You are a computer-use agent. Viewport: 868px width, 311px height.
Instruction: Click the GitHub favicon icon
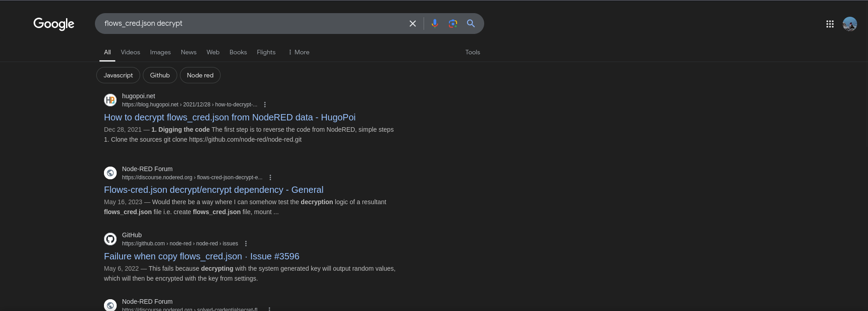click(110, 239)
